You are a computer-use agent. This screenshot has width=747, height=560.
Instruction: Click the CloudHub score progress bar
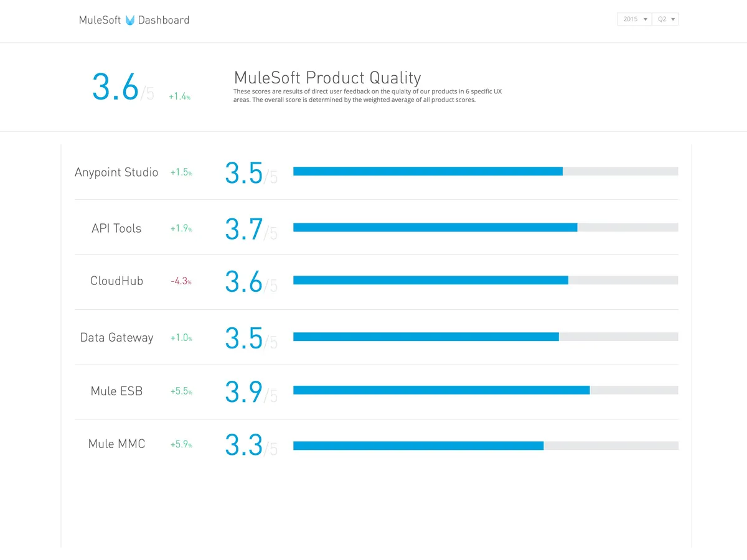(x=486, y=280)
